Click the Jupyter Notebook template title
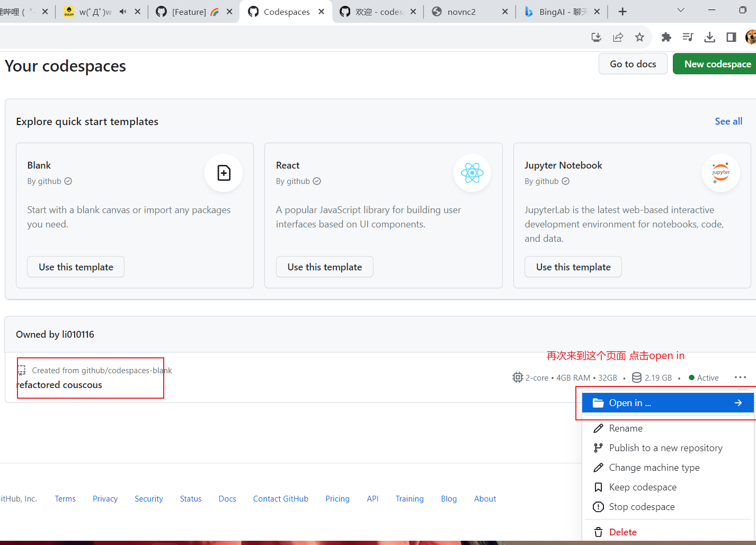 [x=563, y=165]
